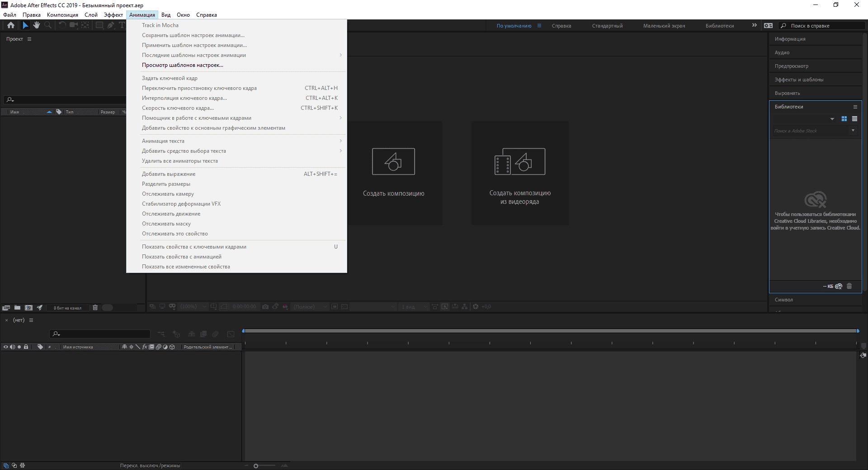Open the Libraries panel menu
Screen dimensions: 868x470
[855, 107]
